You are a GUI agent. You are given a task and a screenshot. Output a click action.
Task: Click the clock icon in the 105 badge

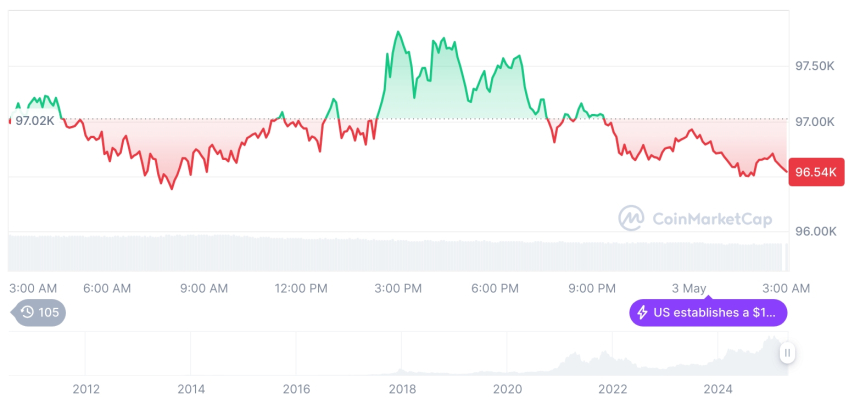[x=27, y=312]
